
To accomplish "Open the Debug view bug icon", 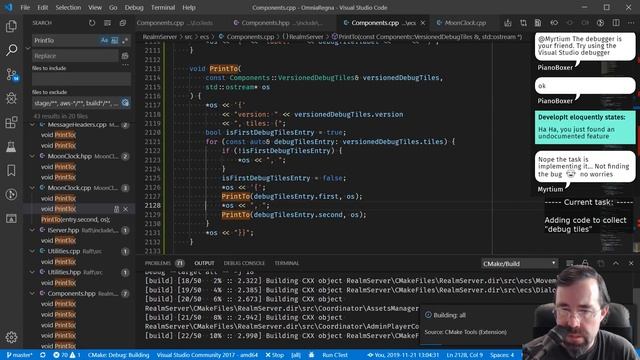I will 11,98.
